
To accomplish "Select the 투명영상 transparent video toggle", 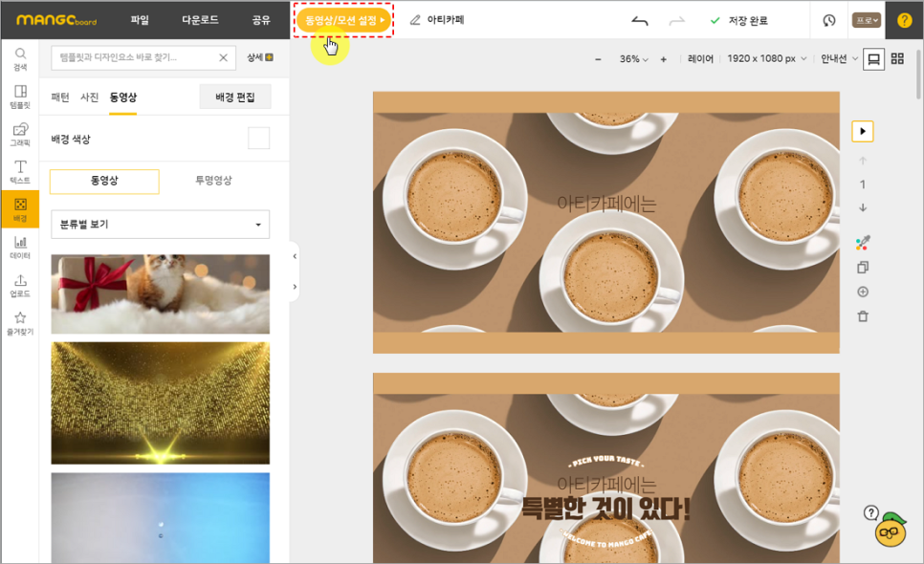I will coord(214,181).
